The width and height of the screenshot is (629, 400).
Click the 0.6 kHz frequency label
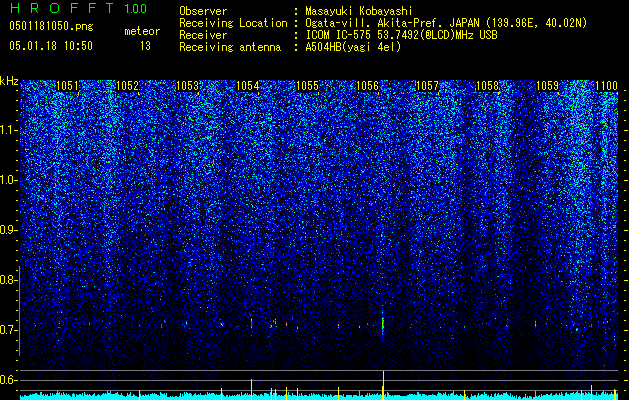coord(7,380)
